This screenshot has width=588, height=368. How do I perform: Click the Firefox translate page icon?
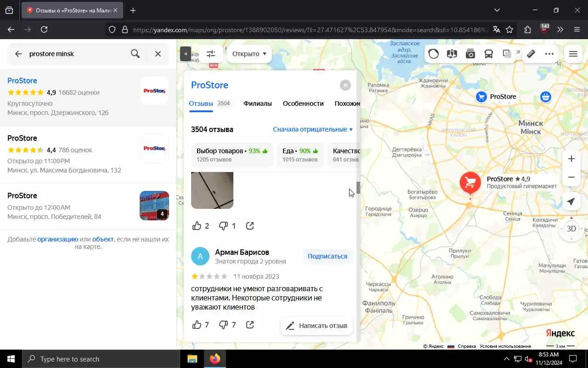496,29
